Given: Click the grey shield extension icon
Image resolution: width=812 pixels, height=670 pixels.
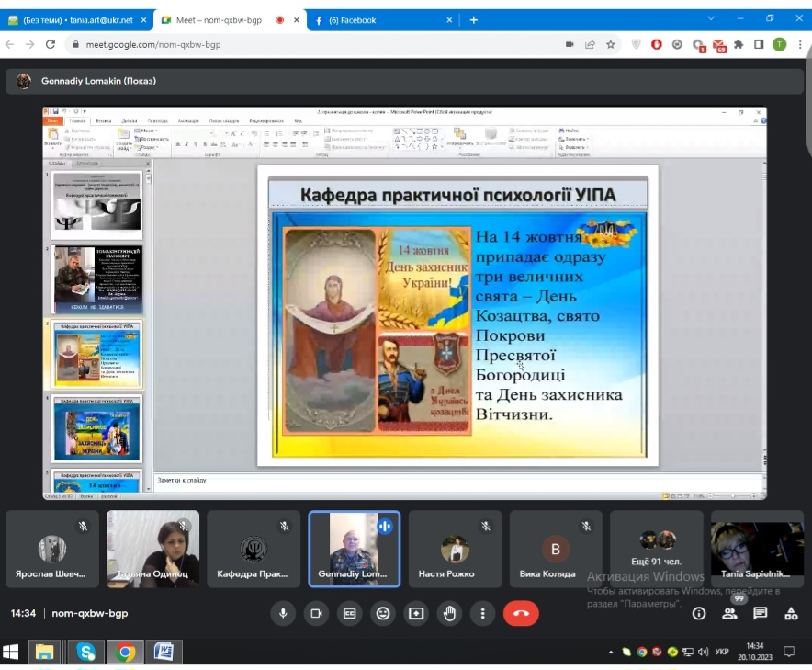Looking at the screenshot, I should [637, 44].
